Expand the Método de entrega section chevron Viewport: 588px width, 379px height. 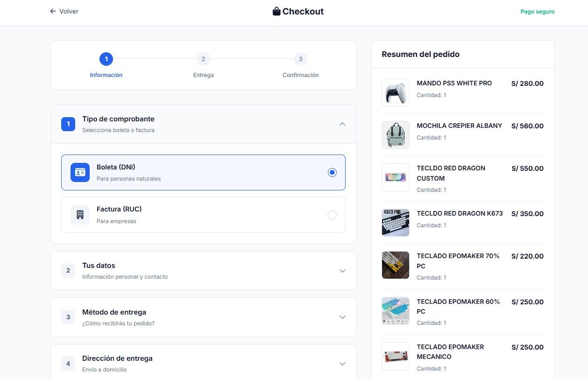pyautogui.click(x=342, y=317)
